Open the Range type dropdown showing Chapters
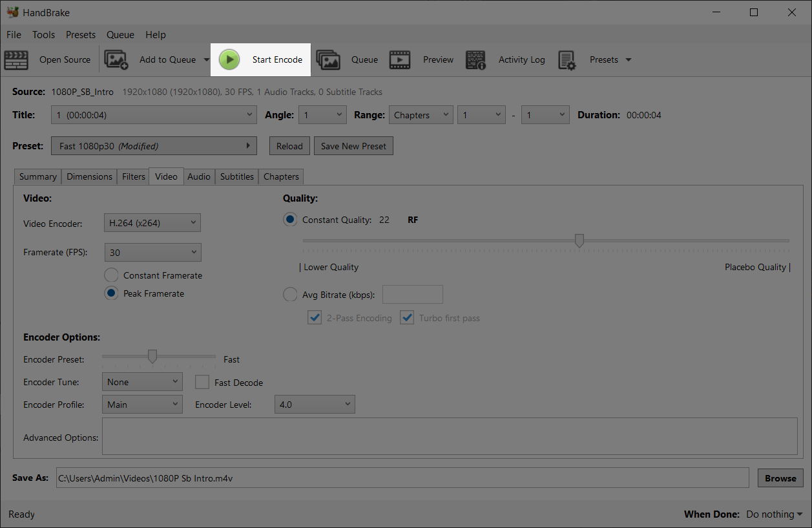Image resolution: width=812 pixels, height=528 pixels. pos(421,115)
